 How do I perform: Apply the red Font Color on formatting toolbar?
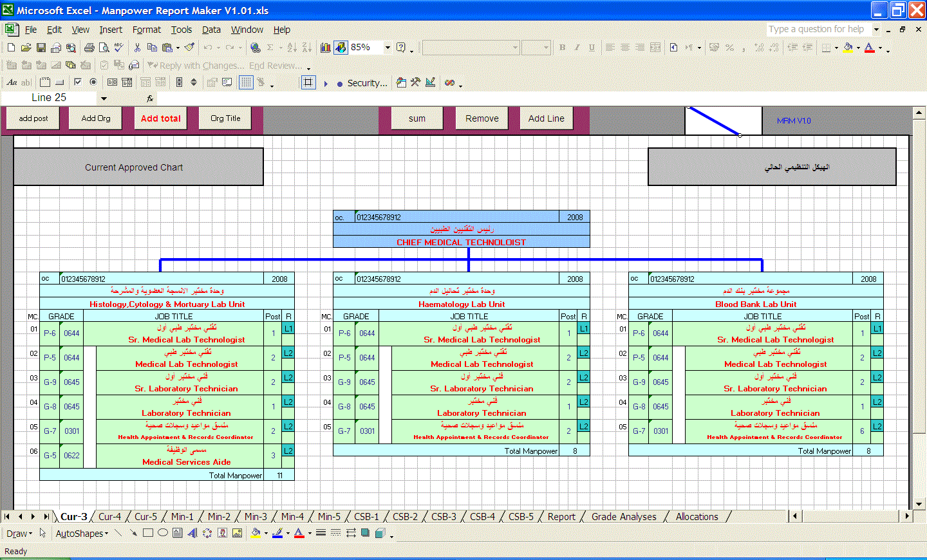click(870, 48)
